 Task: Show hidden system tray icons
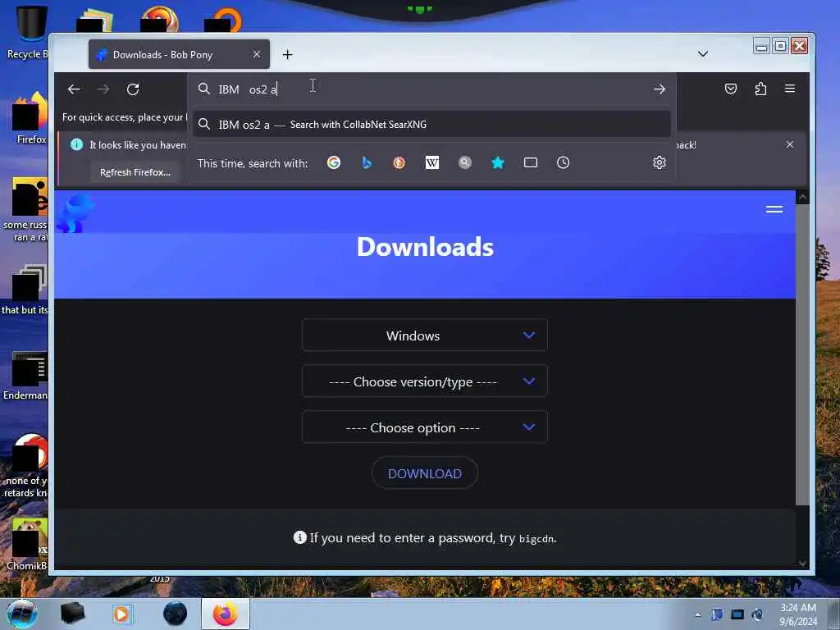(x=697, y=614)
